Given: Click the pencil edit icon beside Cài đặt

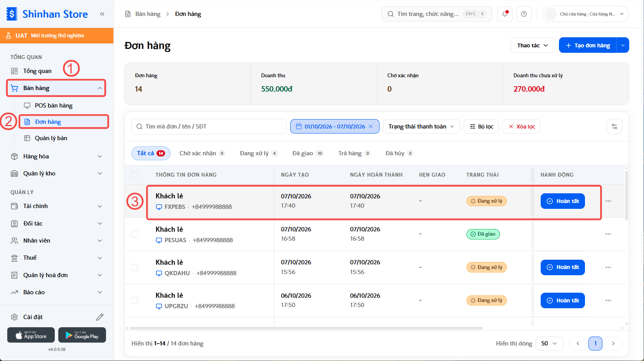Looking at the screenshot, I should (x=100, y=317).
